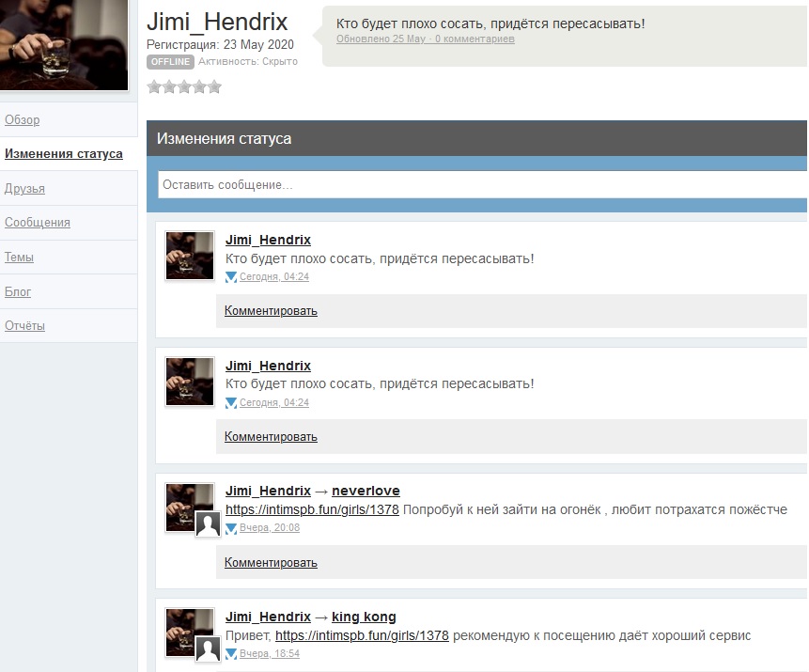Open the 0 комментариев link in header
The width and height of the screenshot is (809, 672).
475,39
